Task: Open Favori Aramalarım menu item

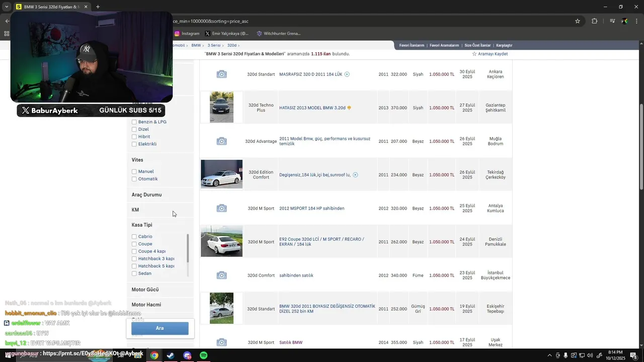Action: pos(444,45)
